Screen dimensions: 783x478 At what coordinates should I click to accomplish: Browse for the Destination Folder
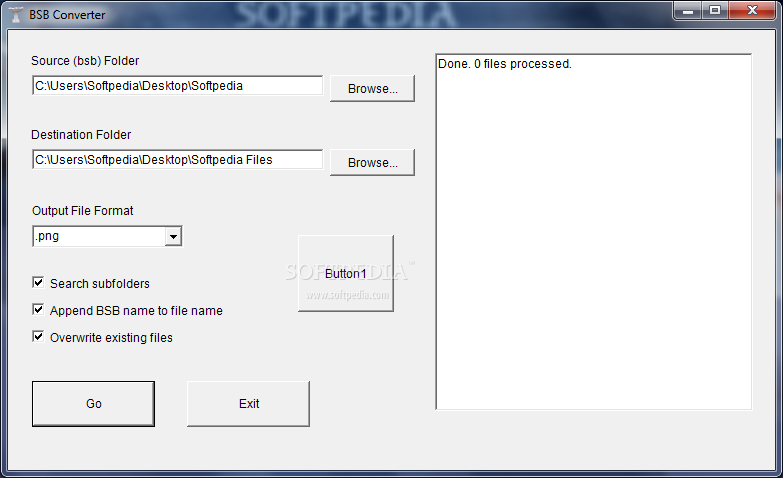[x=373, y=162]
